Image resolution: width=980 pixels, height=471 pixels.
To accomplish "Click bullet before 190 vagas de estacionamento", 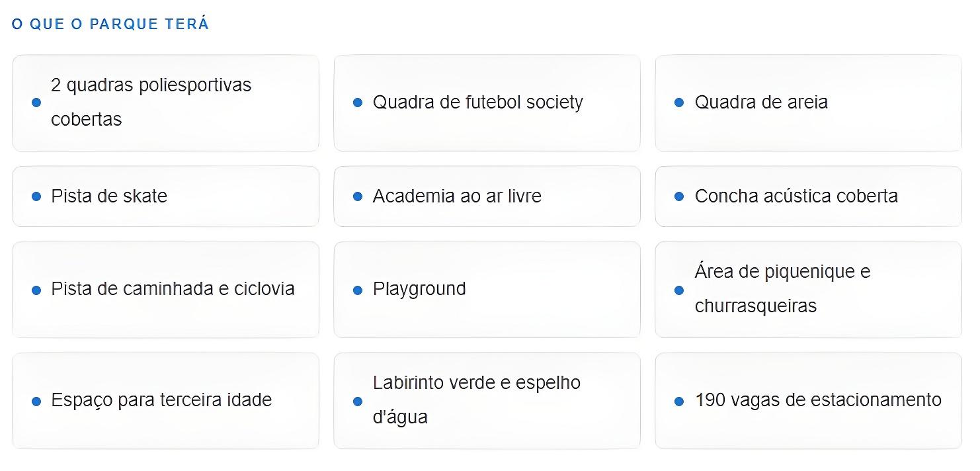I will tap(679, 401).
